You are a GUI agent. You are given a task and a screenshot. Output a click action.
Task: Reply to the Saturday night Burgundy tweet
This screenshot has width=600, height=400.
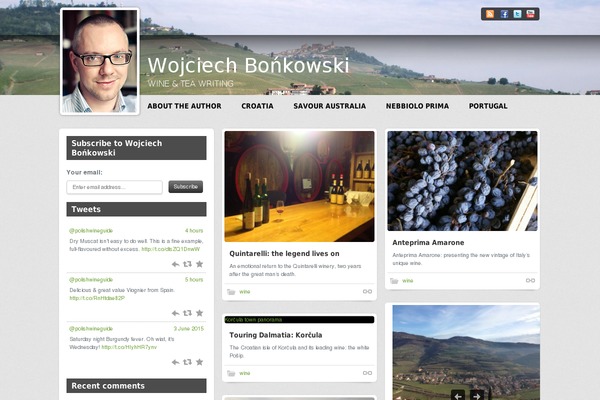click(x=175, y=362)
